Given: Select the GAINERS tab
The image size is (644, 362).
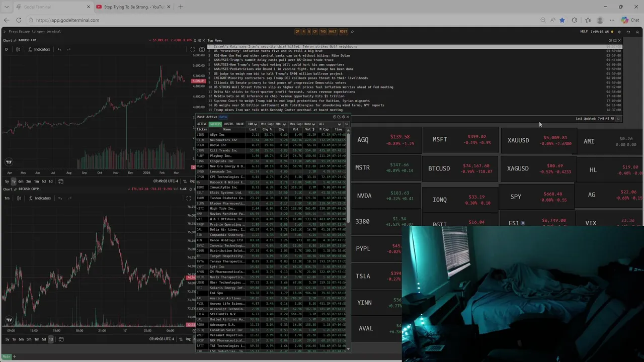Looking at the screenshot, I should click(215, 124).
